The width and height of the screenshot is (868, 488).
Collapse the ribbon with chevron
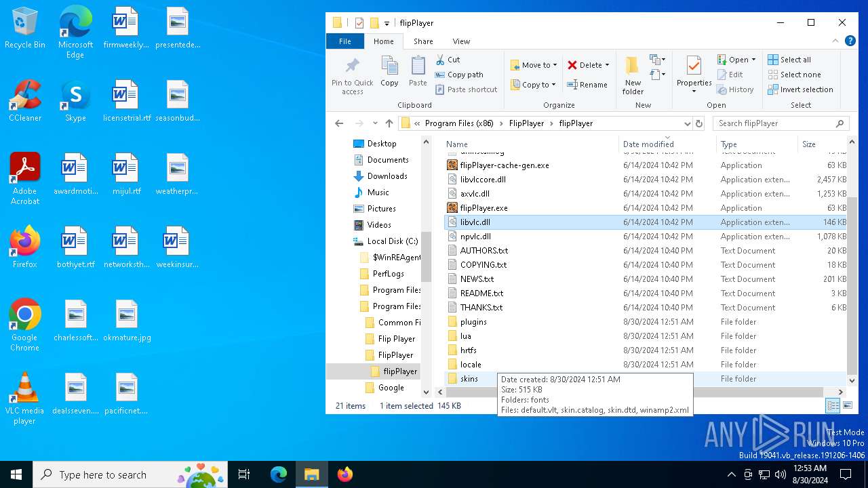coord(834,41)
